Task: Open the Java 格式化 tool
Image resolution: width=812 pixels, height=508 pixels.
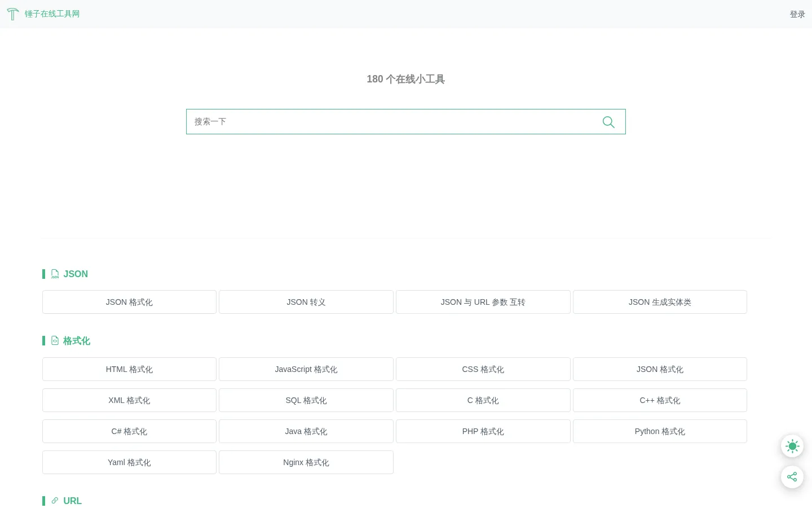Action: pos(306,431)
